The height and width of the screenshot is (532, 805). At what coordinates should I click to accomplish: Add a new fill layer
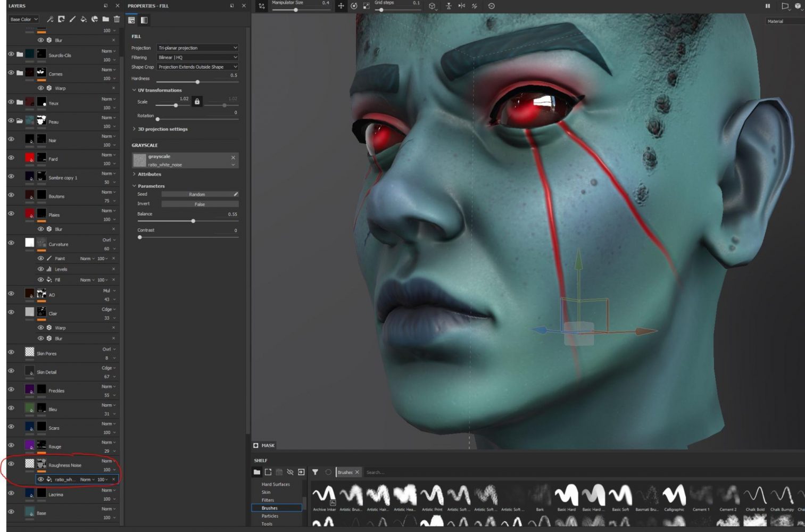point(84,19)
